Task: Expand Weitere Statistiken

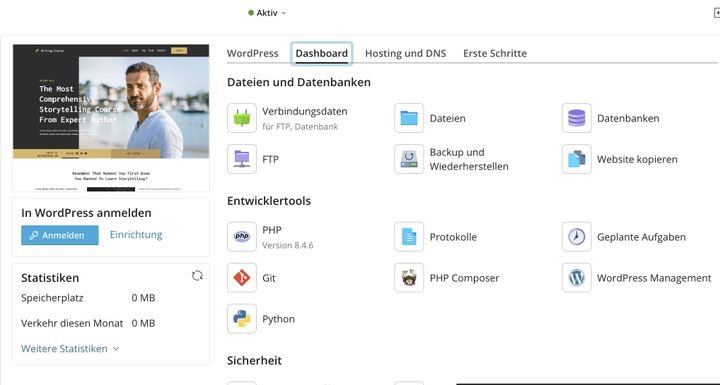Action: pyautogui.click(x=70, y=349)
